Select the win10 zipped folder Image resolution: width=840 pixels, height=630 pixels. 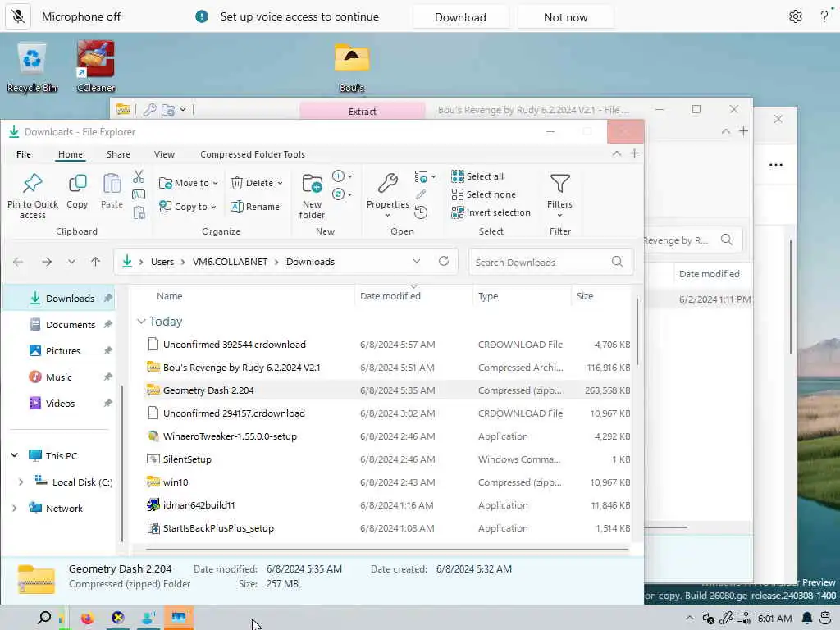(176, 482)
